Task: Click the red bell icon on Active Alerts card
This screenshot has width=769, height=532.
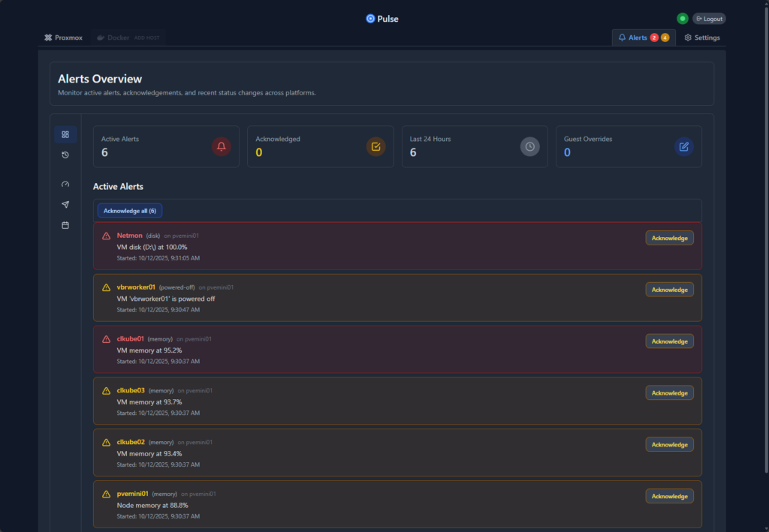Action: pos(221,146)
